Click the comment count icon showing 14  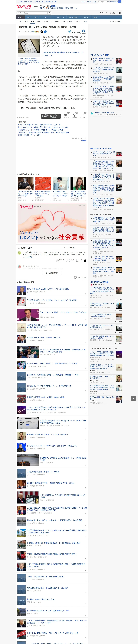(32, 32)
